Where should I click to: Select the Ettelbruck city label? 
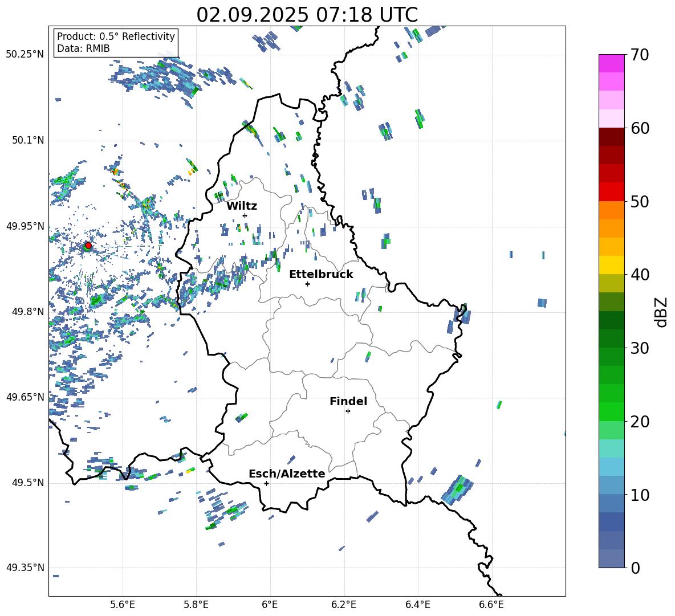point(321,275)
